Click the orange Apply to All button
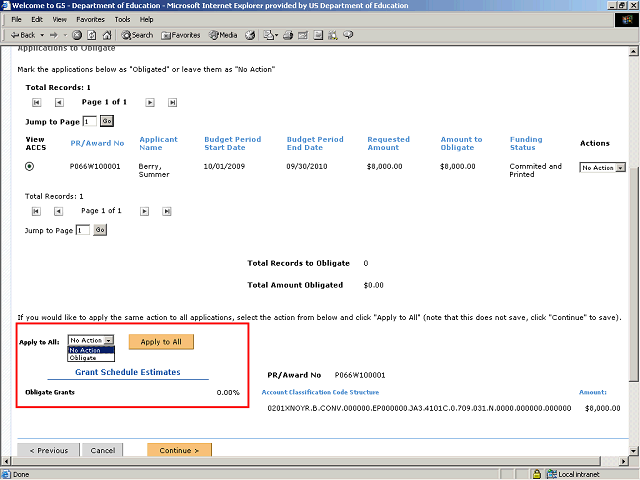Viewport: 640px width, 480px height. pos(161,342)
